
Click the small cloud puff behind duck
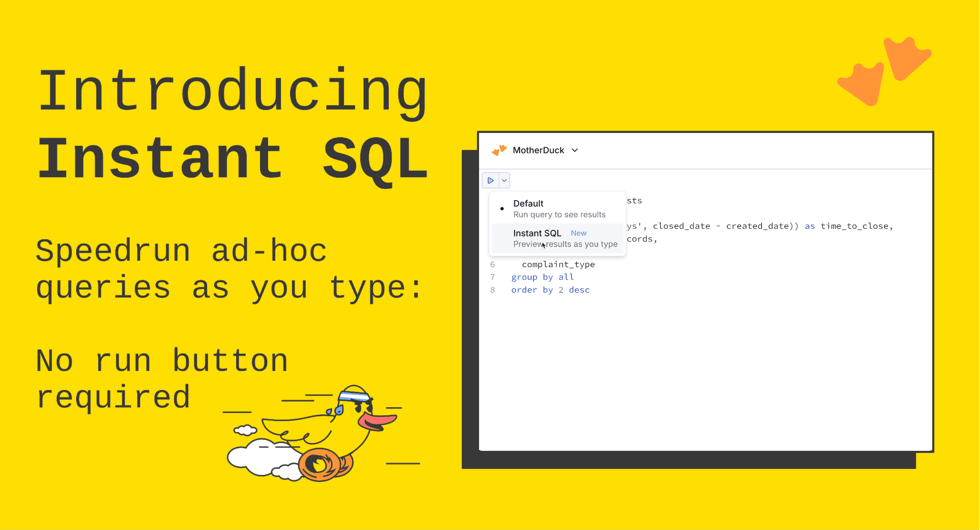(245, 430)
